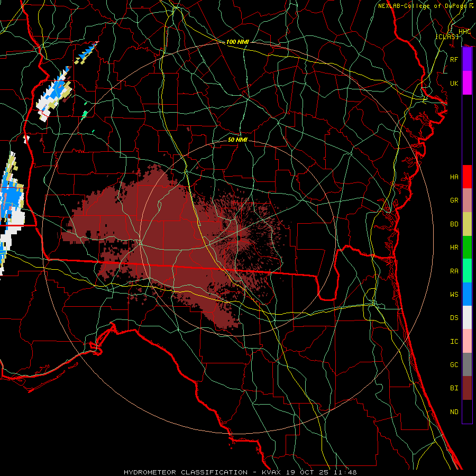Click the 'BD' legend label
Viewport: 476px width, 476px height.
(x=454, y=224)
